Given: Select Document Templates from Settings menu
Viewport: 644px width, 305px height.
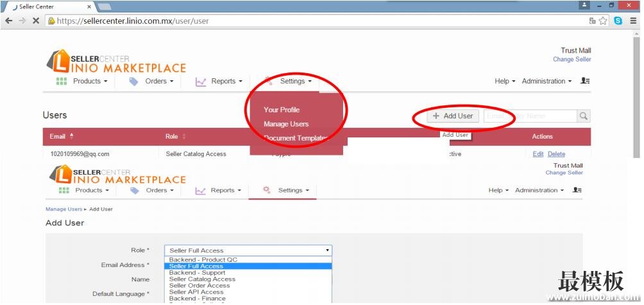Looking at the screenshot, I should (296, 138).
